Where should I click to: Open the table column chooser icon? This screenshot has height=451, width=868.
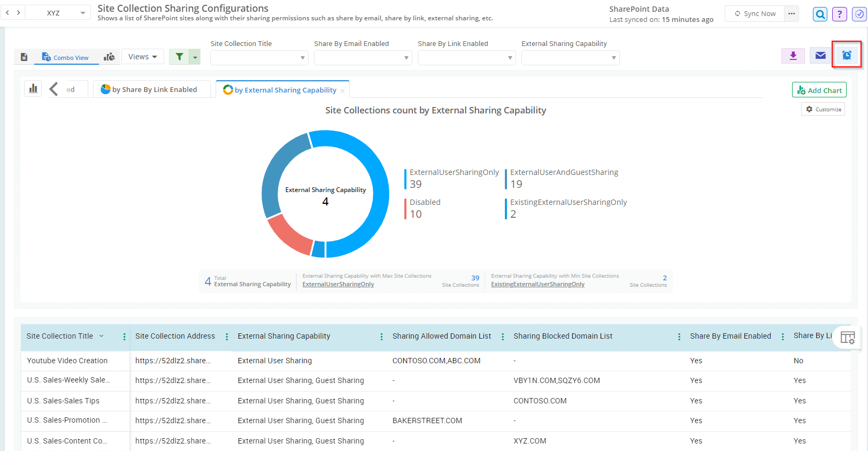(x=848, y=338)
